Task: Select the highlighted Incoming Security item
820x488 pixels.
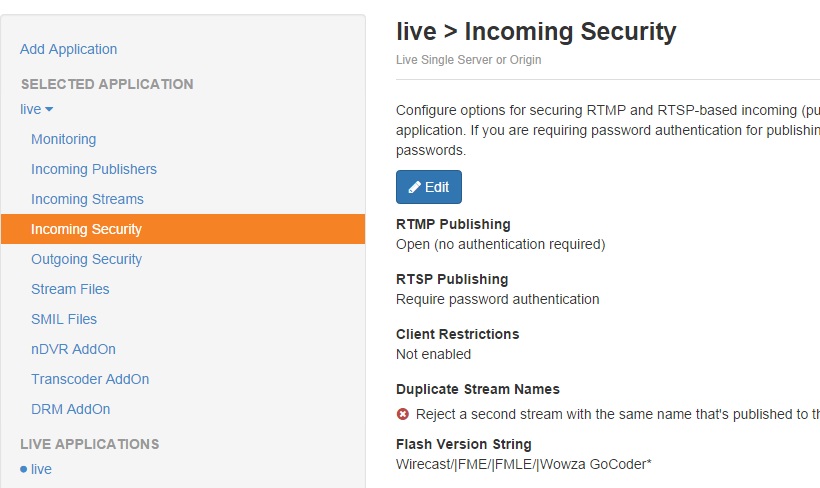Action: 86,229
